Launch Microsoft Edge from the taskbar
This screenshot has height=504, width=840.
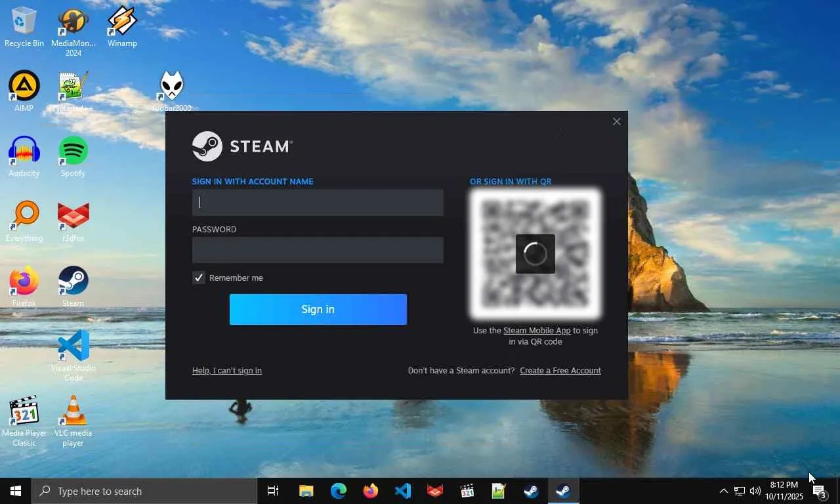339,491
